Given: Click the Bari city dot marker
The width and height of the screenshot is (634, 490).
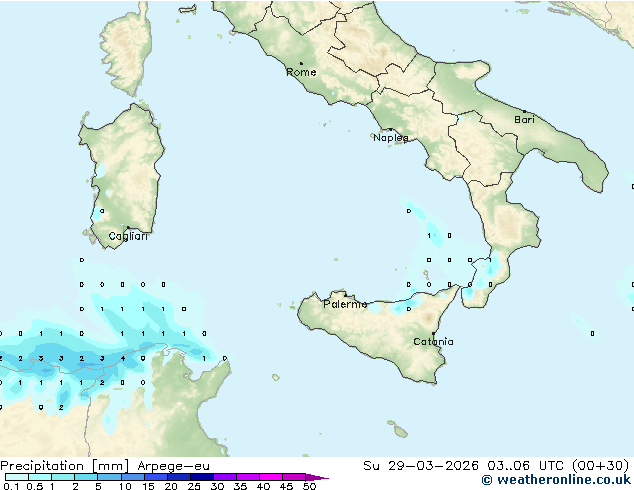Looking at the screenshot, I should pos(525,111).
